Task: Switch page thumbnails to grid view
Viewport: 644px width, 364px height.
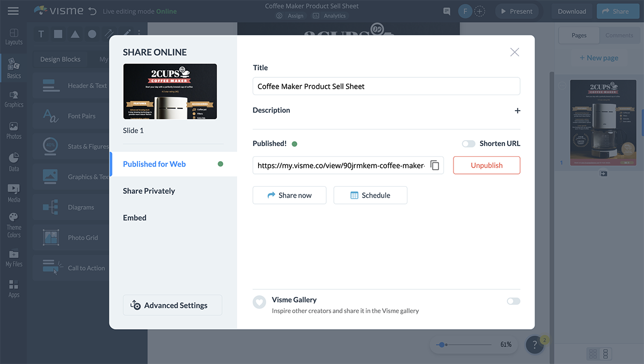Action: 592,354
